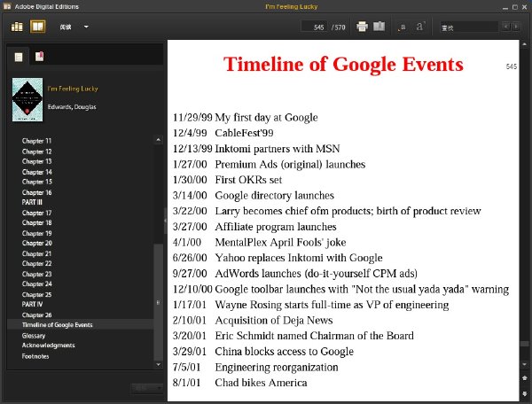532x404 pixels.
Task: Open Chapter 21 in contents
Action: point(36,253)
